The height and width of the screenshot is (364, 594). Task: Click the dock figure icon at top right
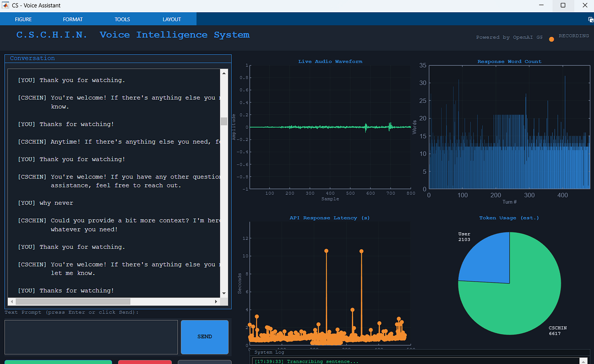pos(590,19)
